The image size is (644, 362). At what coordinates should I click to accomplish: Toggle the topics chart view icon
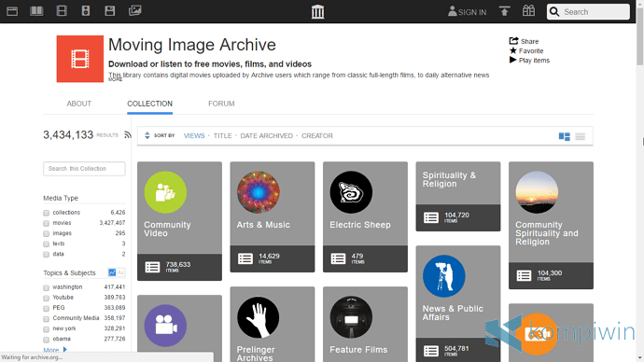[112, 272]
